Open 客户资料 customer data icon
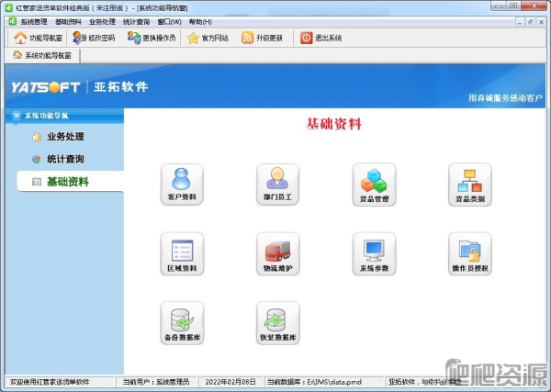Image resolution: width=551 pixels, height=392 pixels. click(182, 185)
